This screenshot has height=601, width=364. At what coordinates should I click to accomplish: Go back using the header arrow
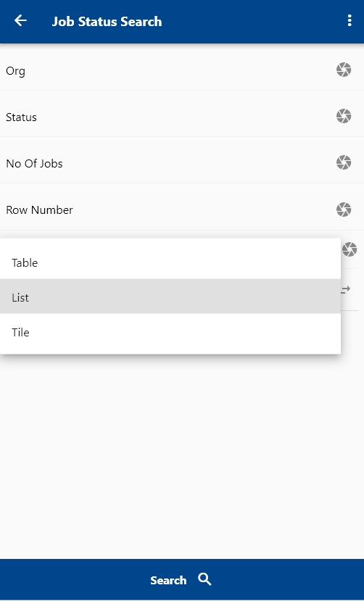point(20,20)
